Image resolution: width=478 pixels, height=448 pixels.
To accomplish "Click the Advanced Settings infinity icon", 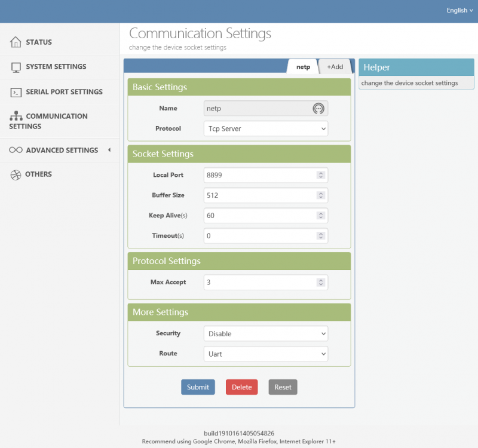I will tap(16, 151).
